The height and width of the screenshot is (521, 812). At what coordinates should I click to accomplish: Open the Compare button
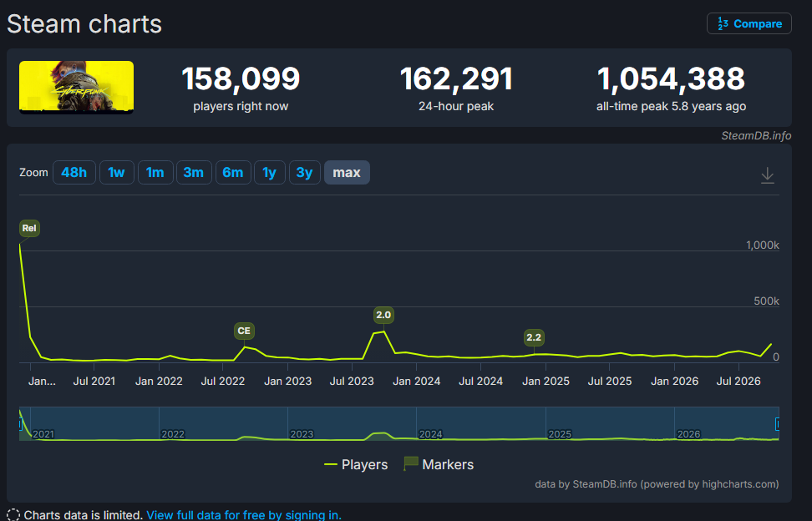pos(749,24)
